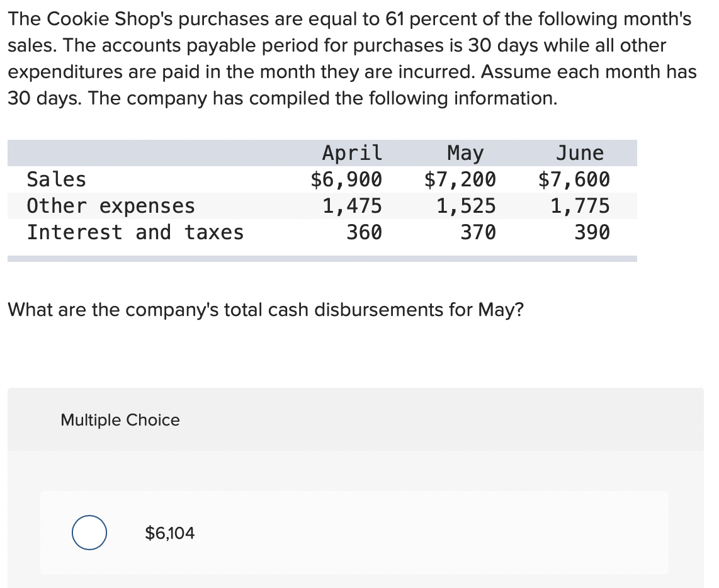The height and width of the screenshot is (588, 719).
Task: Click May other expenses value 1,525
Action: click(466, 206)
